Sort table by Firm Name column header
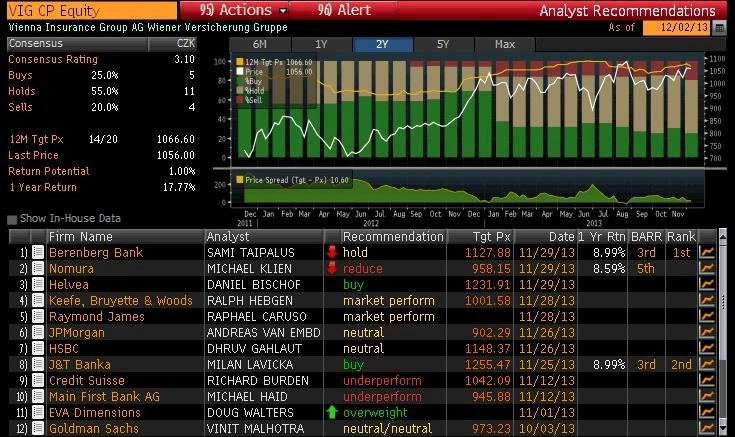The image size is (735, 437). pos(125,237)
